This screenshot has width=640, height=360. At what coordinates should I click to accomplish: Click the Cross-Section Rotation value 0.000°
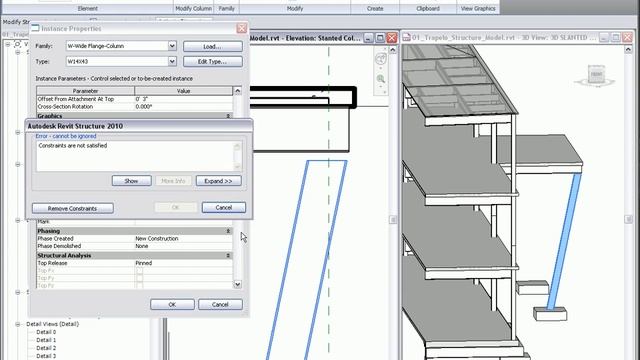183,107
